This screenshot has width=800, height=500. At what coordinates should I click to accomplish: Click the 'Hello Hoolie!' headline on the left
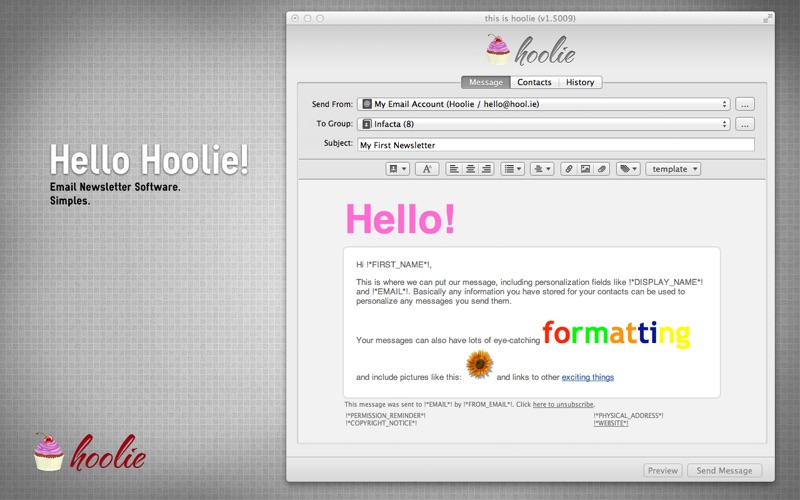tap(149, 160)
